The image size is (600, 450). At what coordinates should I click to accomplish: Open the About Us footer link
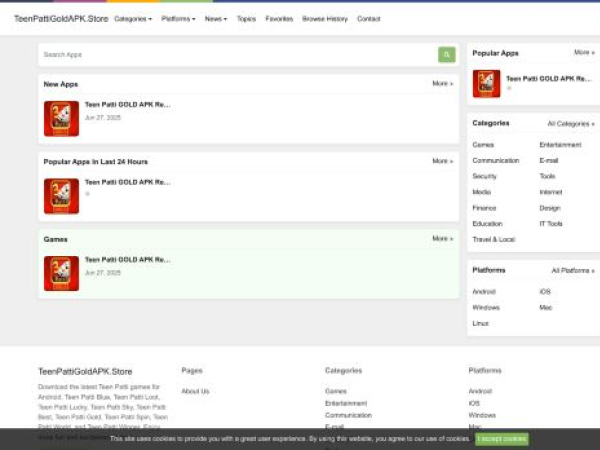coord(195,391)
